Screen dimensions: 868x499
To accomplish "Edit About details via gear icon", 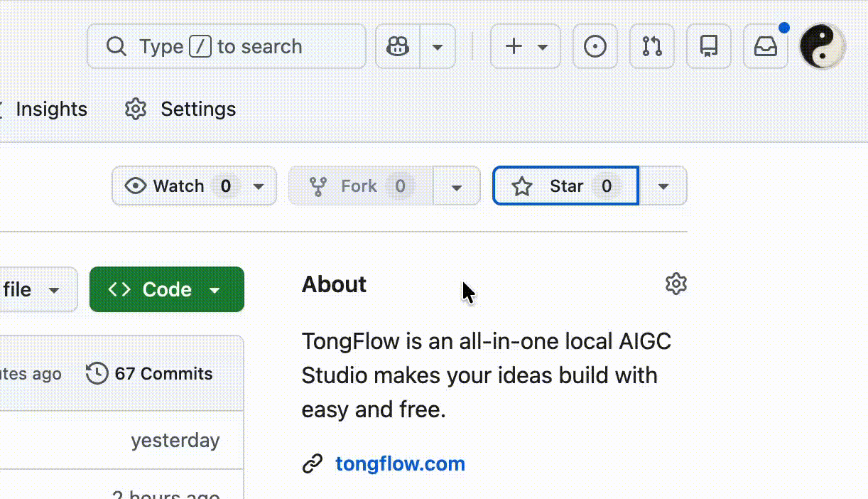I will tap(676, 284).
